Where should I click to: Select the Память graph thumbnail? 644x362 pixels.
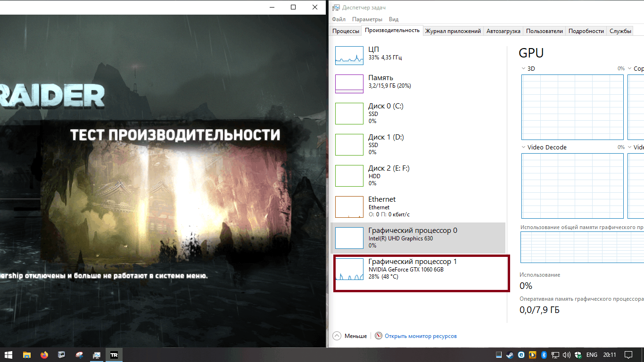pos(349,83)
